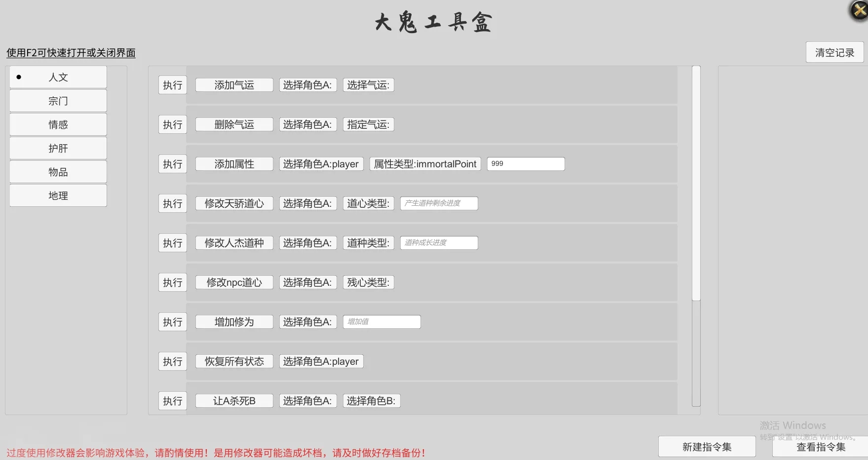Execute the 恢复所有状态 command
The width and height of the screenshot is (868, 460).
pyautogui.click(x=172, y=361)
